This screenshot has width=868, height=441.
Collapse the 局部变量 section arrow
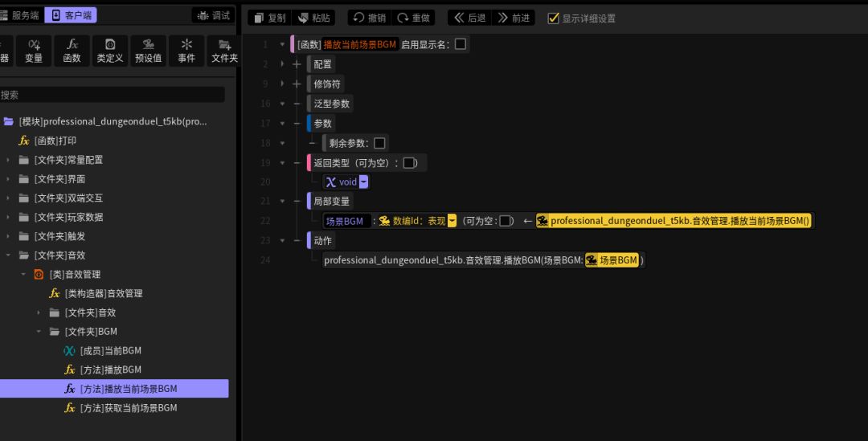pyautogui.click(x=282, y=201)
